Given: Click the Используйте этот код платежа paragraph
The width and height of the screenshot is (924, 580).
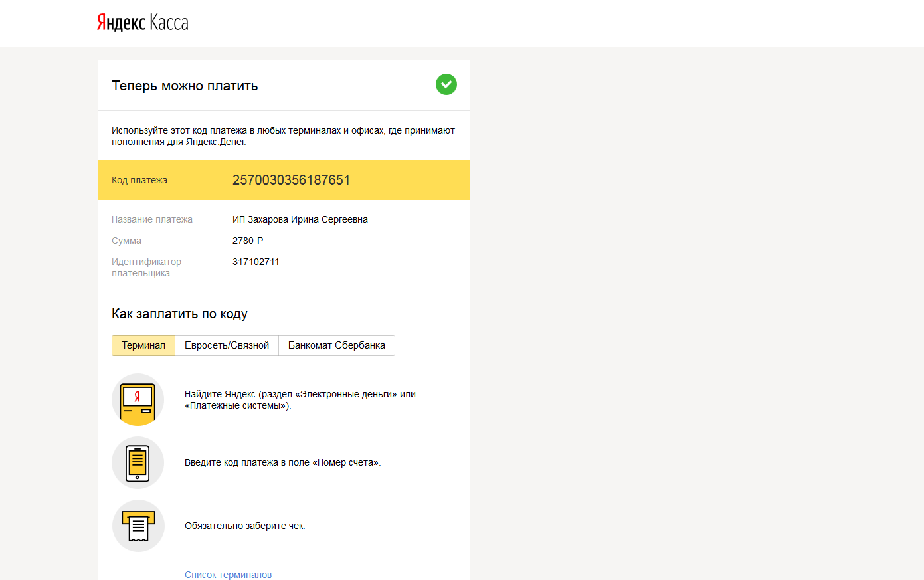Looking at the screenshot, I should pos(283,136).
